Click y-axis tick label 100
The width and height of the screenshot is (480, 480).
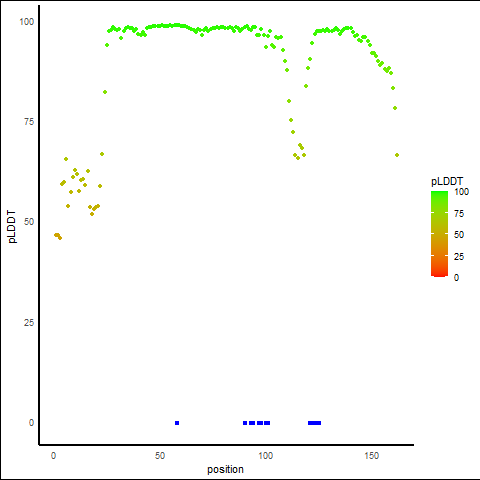pyautogui.click(x=27, y=22)
